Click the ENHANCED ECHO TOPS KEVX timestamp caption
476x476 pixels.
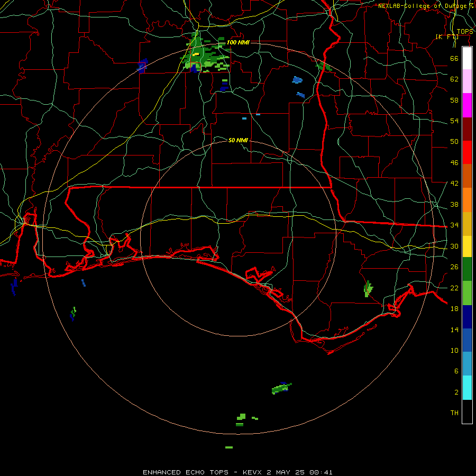[x=237, y=472]
